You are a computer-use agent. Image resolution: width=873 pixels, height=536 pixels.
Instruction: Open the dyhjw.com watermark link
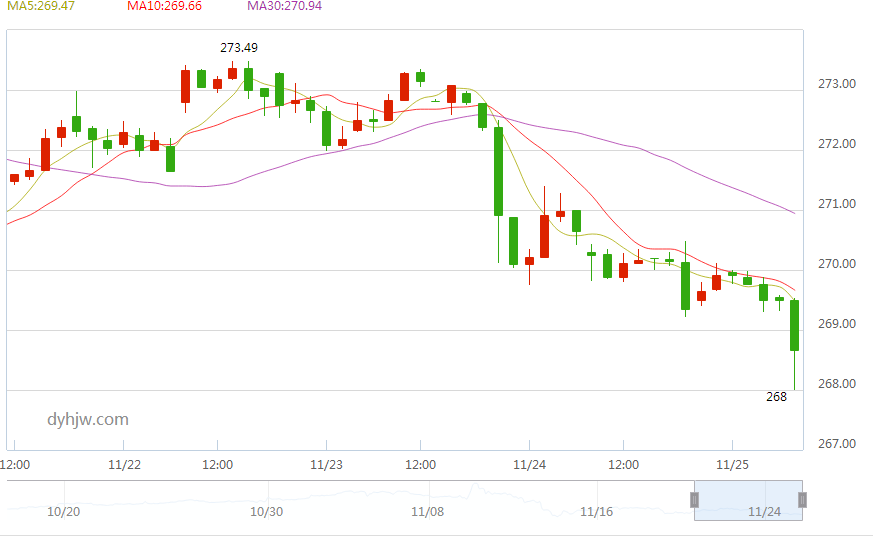tap(88, 420)
